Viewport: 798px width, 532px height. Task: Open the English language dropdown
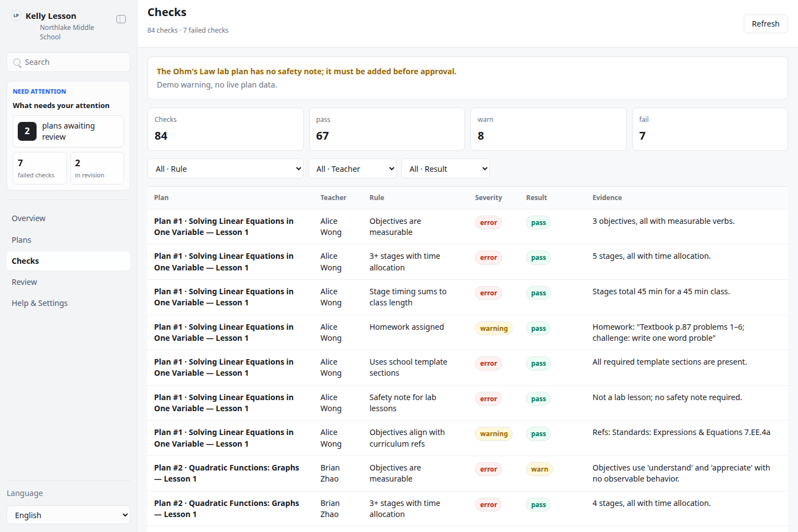[68, 515]
